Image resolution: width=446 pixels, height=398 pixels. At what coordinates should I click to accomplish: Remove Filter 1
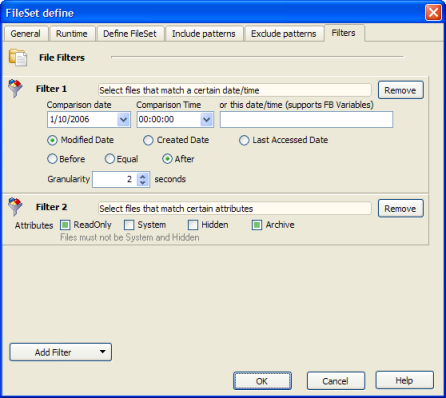click(x=401, y=90)
